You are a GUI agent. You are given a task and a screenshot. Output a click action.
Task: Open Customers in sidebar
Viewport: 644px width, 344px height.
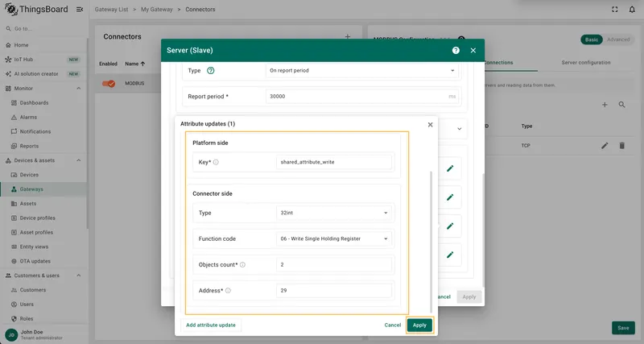point(43,290)
